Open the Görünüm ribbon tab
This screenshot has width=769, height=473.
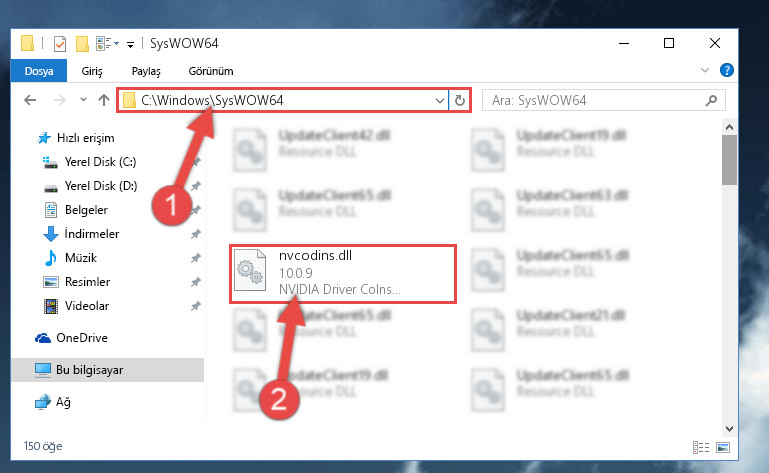(x=211, y=71)
